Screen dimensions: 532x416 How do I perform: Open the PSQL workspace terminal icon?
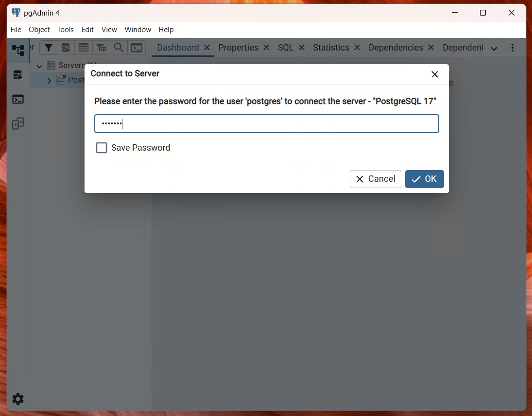tap(18, 99)
